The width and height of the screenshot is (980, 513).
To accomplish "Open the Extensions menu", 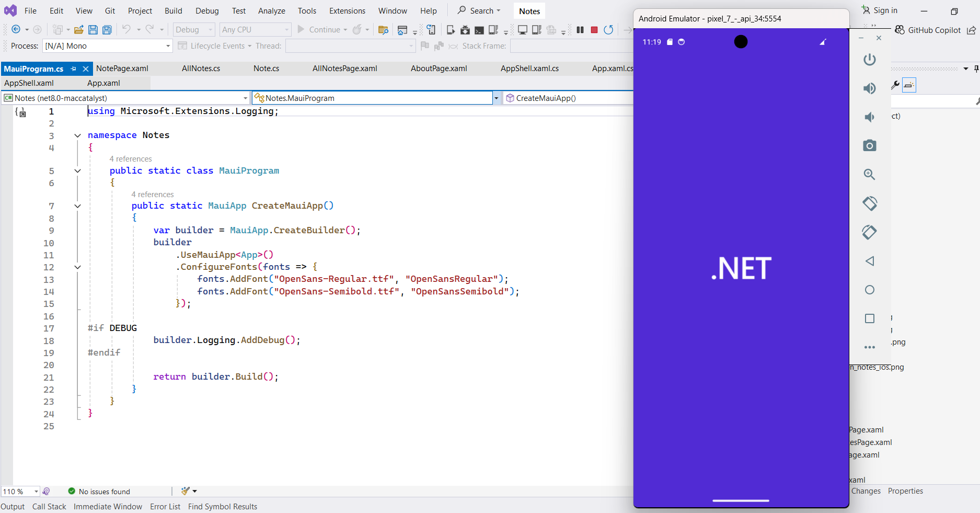I will pos(348,11).
